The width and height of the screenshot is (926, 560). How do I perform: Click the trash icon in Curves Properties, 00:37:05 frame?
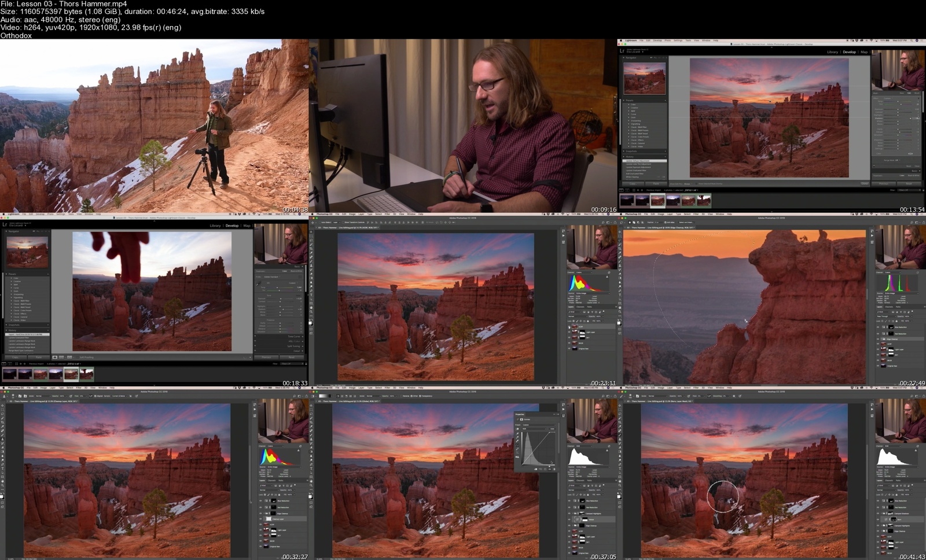554,469
